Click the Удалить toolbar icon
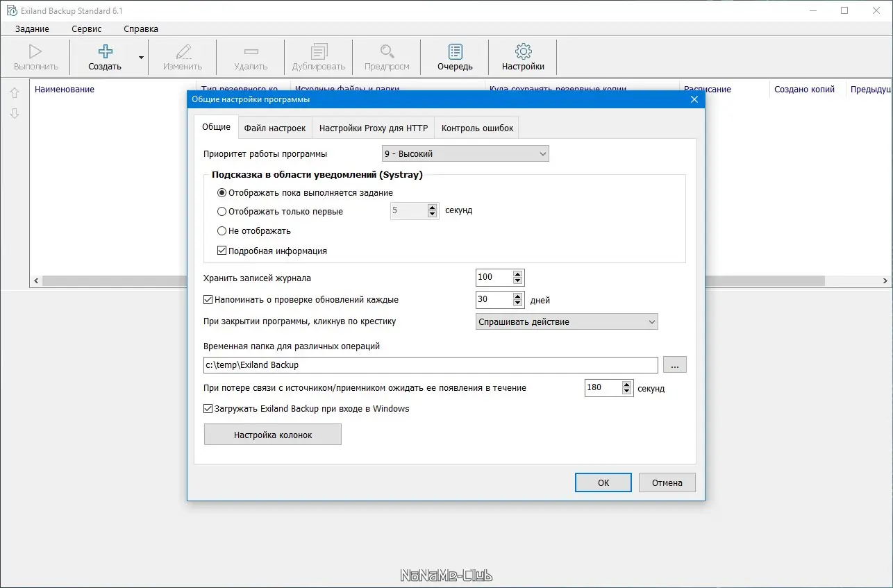 tap(251, 51)
